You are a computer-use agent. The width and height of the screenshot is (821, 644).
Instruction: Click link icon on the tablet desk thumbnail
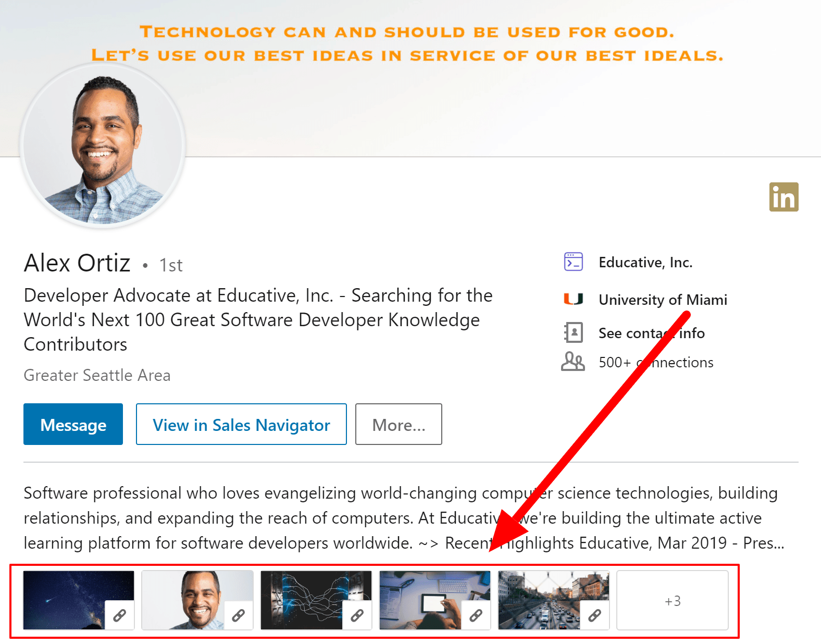(x=476, y=615)
